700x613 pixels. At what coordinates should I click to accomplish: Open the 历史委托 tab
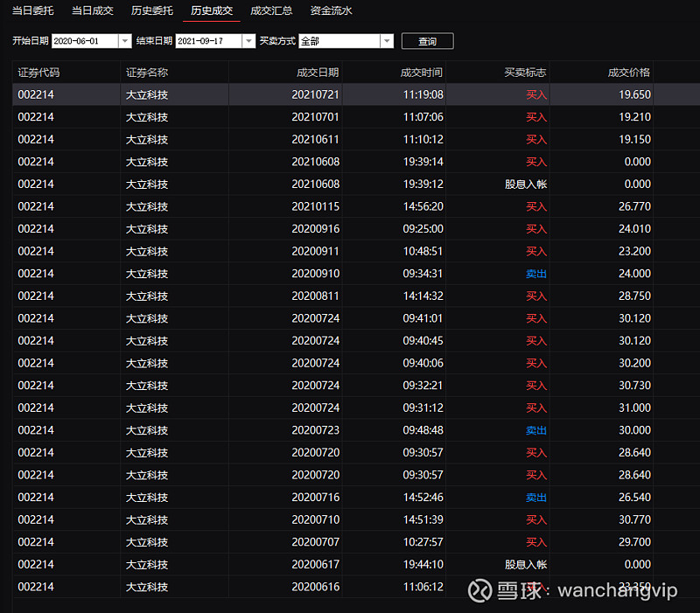click(151, 10)
